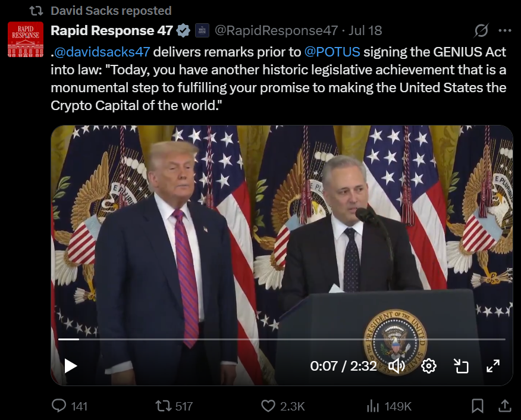Toggle picture-in-picture mode
This screenshot has width=521, height=420.
click(461, 366)
